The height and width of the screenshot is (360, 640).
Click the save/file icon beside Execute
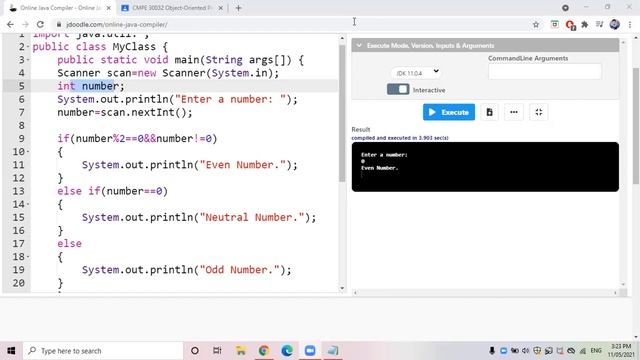tap(489, 112)
